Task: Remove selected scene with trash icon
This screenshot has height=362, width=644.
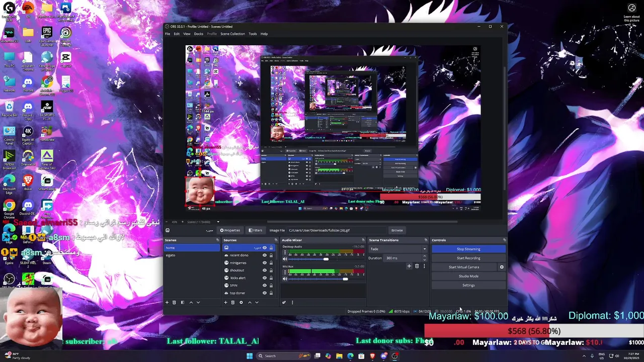Action: coord(174,302)
